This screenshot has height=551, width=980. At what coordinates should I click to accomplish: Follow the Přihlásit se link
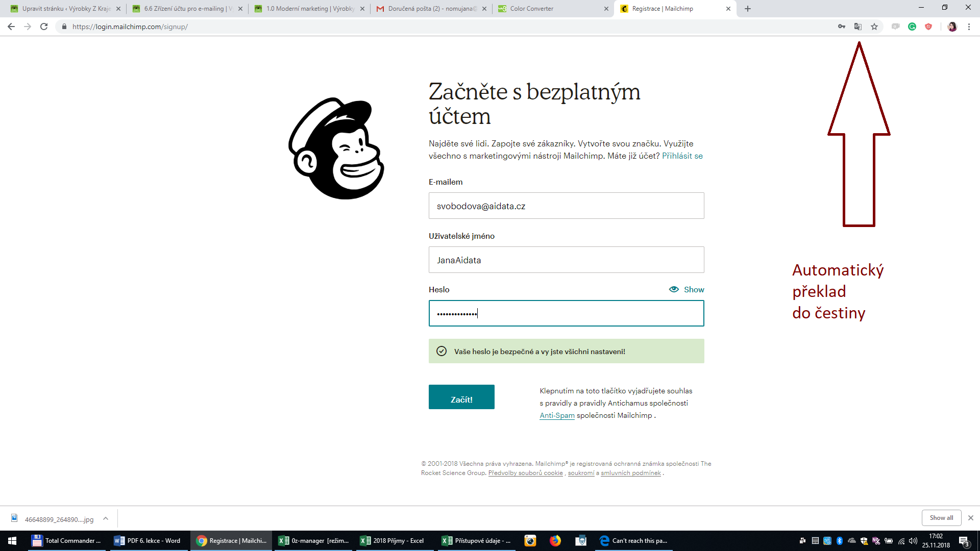pos(682,156)
